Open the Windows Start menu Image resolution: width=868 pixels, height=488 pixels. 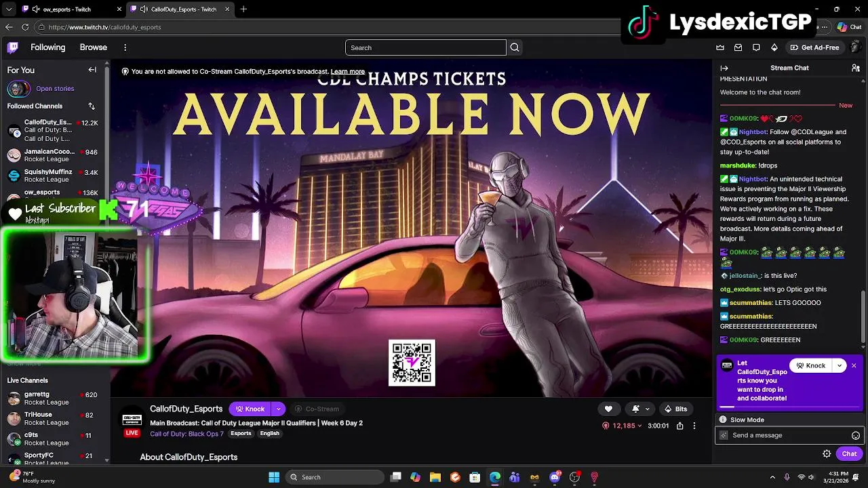[x=274, y=477]
